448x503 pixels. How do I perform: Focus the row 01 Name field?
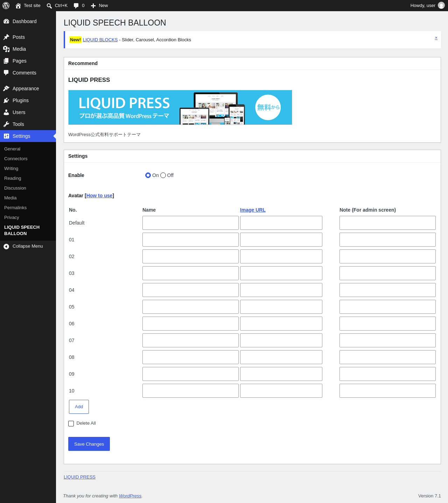click(x=190, y=240)
